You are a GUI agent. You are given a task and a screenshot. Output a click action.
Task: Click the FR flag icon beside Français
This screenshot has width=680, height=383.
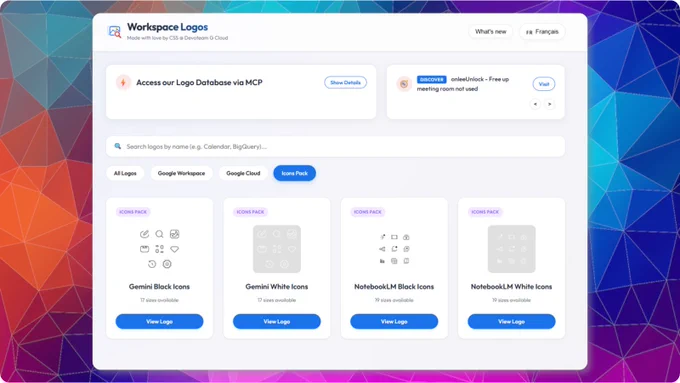[x=529, y=32]
